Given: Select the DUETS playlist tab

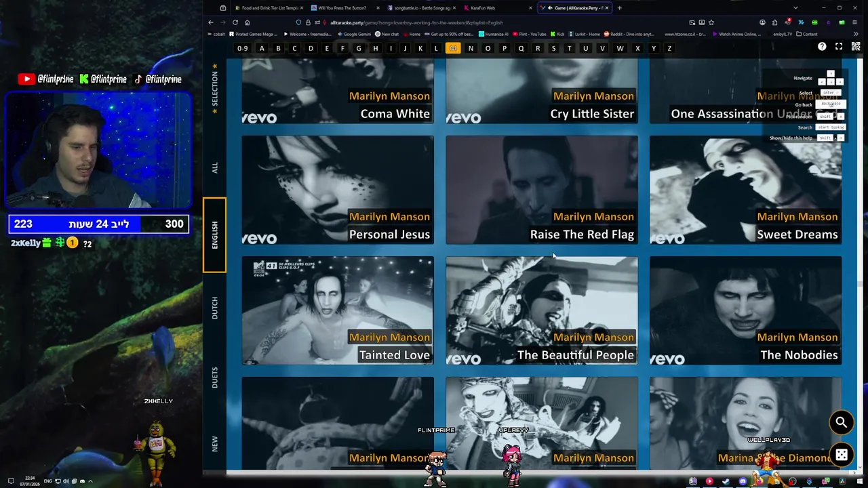Looking at the screenshot, I should 214,378.
